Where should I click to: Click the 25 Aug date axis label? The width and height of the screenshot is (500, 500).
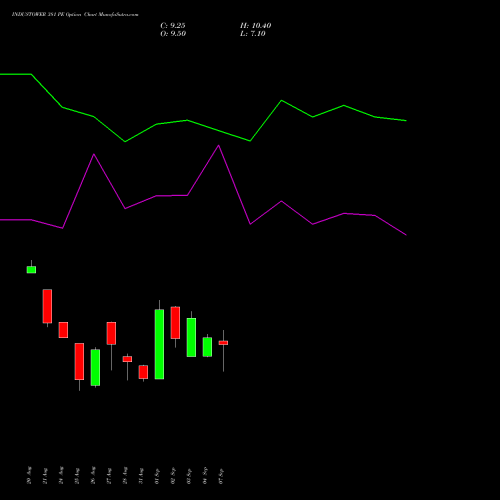click(77, 476)
